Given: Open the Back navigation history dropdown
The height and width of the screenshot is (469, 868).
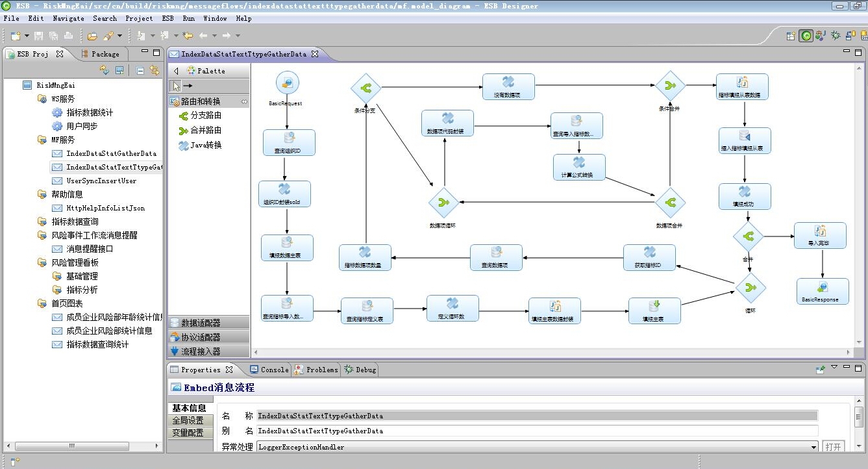Looking at the screenshot, I should click(x=213, y=36).
